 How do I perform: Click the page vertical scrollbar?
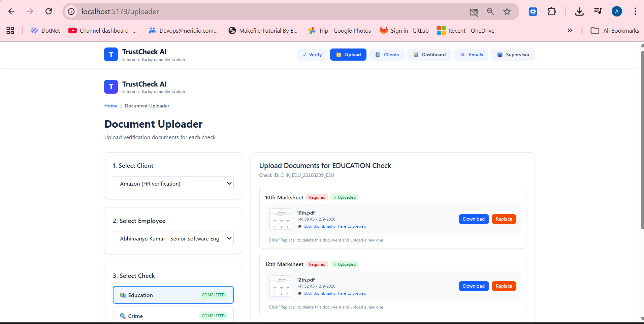tap(642, 140)
